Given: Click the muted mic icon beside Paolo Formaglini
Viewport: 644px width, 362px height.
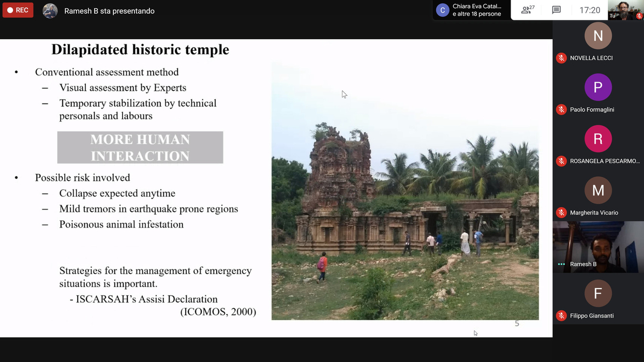Looking at the screenshot, I should click(561, 110).
